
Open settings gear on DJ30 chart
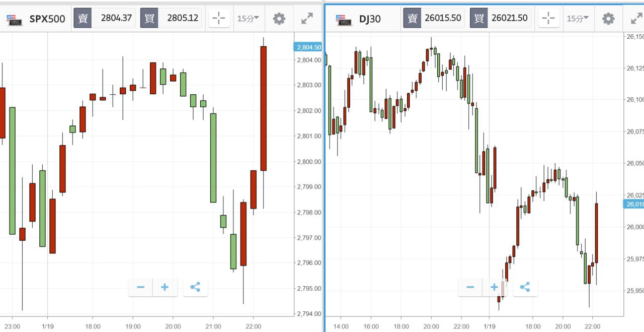click(608, 19)
